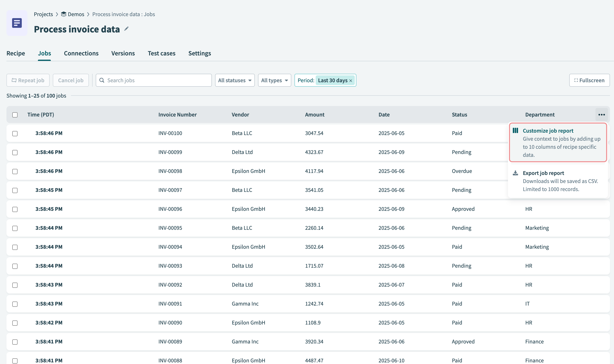
Task: Remove the Last 30 days period filter
Action: [351, 81]
